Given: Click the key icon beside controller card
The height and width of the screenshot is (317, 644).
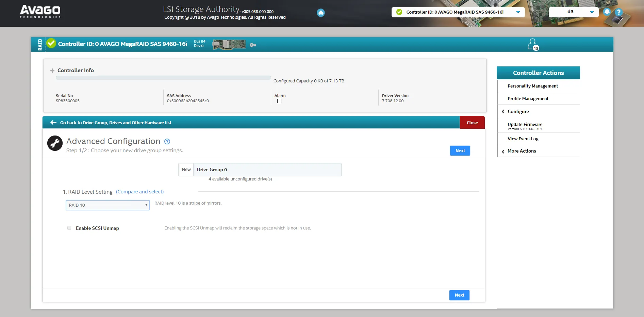Looking at the screenshot, I should 253,45.
